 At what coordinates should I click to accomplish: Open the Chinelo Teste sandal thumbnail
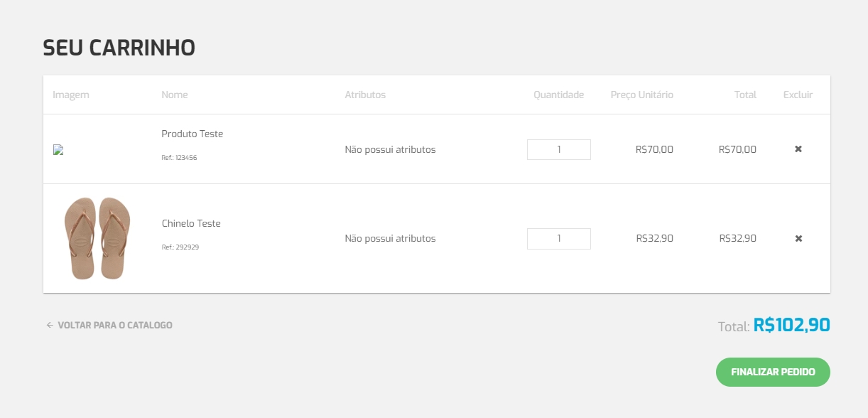pyautogui.click(x=97, y=238)
